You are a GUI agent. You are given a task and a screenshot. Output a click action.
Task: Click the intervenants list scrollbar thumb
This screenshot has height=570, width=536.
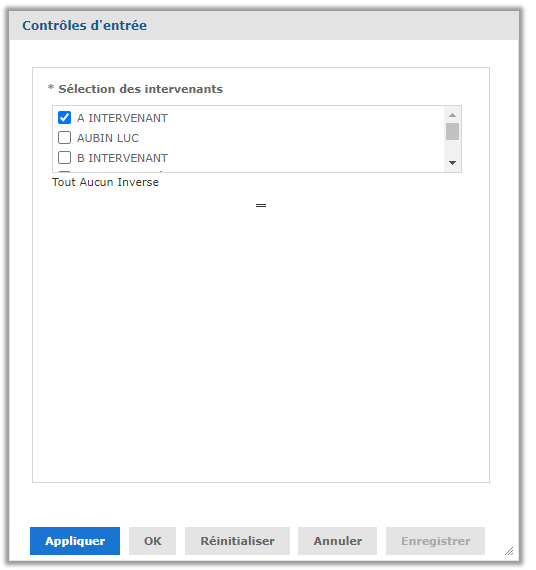(452, 132)
